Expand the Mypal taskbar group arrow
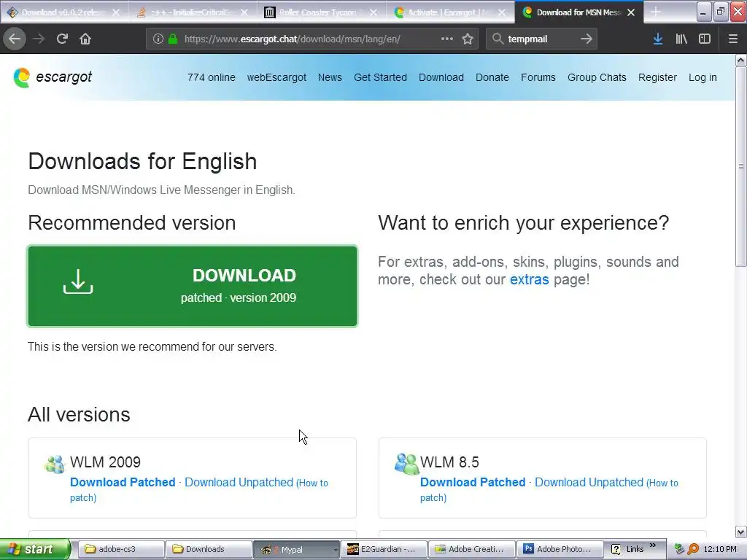 tap(336, 550)
